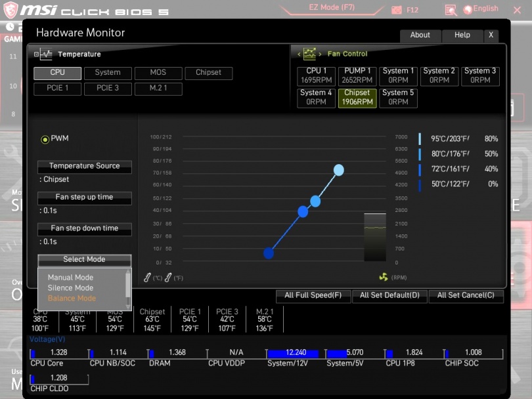
Task: Click the Temperature waveform icon
Action: coord(45,54)
